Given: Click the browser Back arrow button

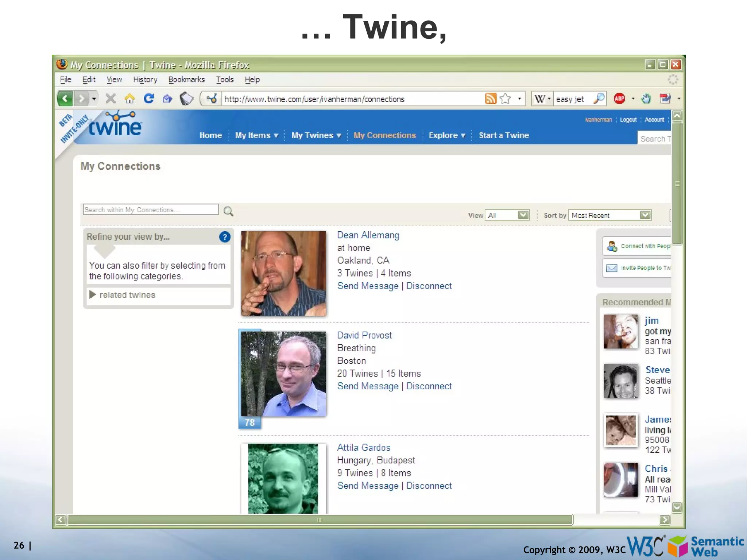Looking at the screenshot, I should (65, 99).
